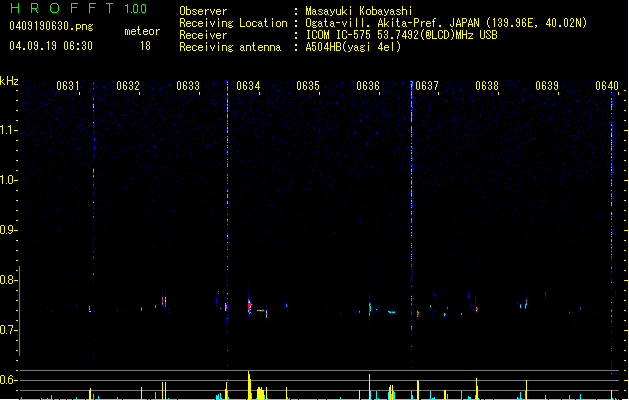Click the 0.6 kHz axis label
Image resolution: width=629 pixels, height=400 pixels.
pyautogui.click(x=8, y=380)
